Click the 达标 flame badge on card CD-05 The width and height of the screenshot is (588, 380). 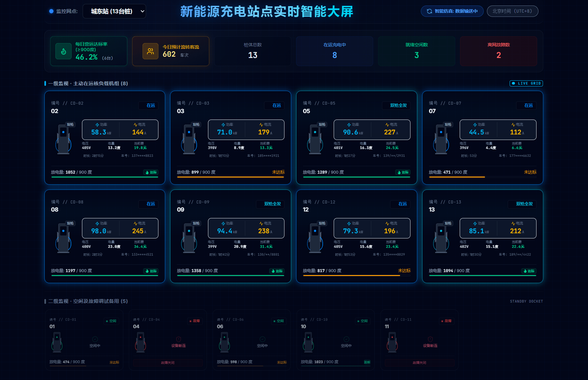click(x=403, y=172)
